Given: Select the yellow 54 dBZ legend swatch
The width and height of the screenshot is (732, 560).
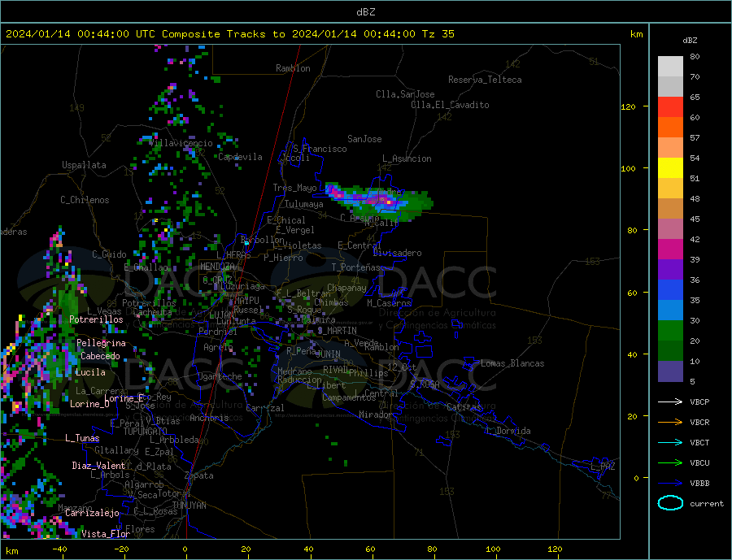Looking at the screenshot, I should [x=670, y=168].
